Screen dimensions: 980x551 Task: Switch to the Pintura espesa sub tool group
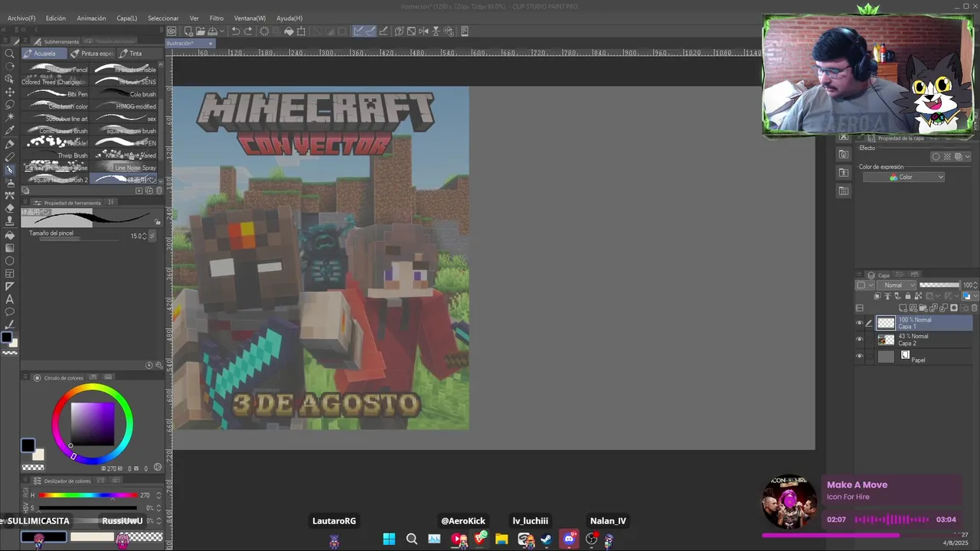pyautogui.click(x=92, y=54)
